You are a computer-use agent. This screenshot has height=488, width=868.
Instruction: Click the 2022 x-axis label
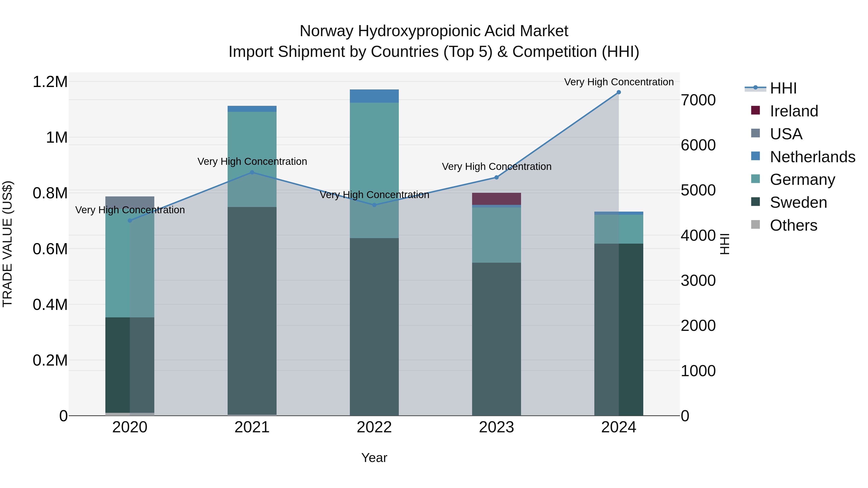[374, 427]
